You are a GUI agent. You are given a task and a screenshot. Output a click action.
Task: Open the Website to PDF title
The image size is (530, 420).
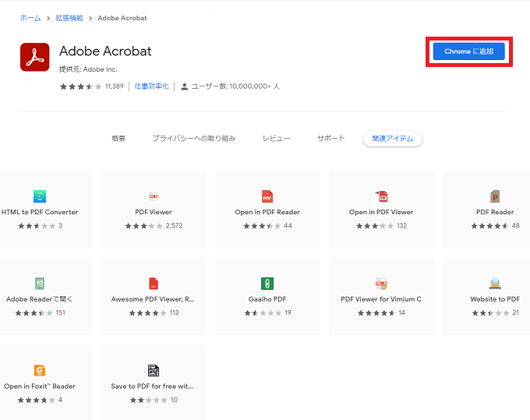(495, 299)
